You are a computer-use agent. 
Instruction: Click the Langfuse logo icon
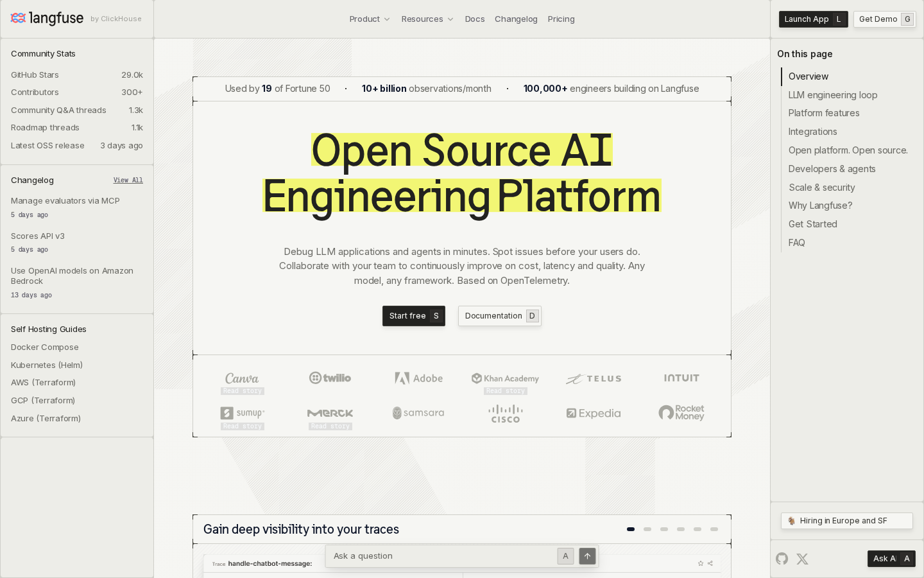point(18,18)
